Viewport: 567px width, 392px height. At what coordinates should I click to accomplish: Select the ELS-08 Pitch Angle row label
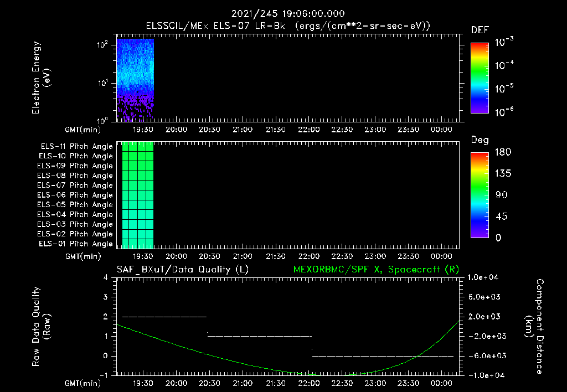[x=75, y=176]
